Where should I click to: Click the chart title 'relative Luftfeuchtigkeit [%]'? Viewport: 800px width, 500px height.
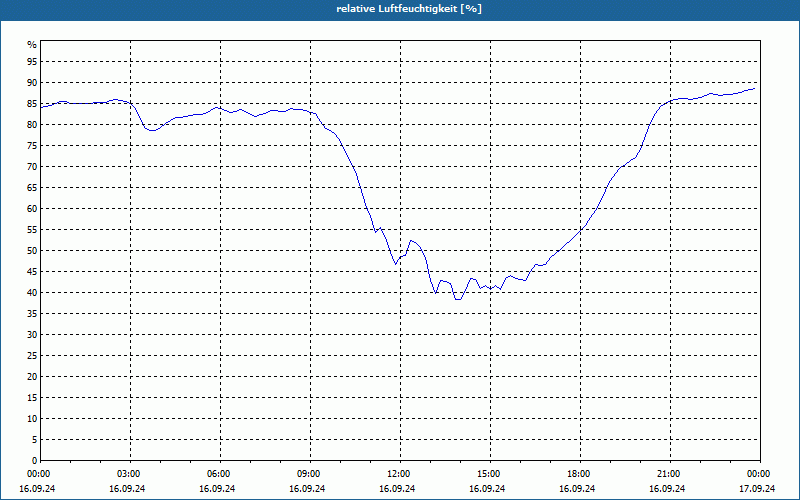click(409, 9)
